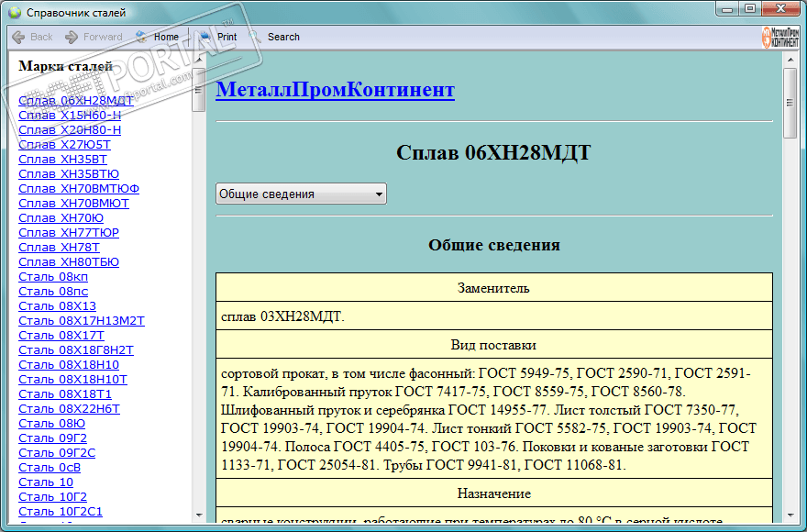Viewport: 807px width, 532px height.
Task: Open Сплав Х20Н80-Н entry
Action: point(70,129)
